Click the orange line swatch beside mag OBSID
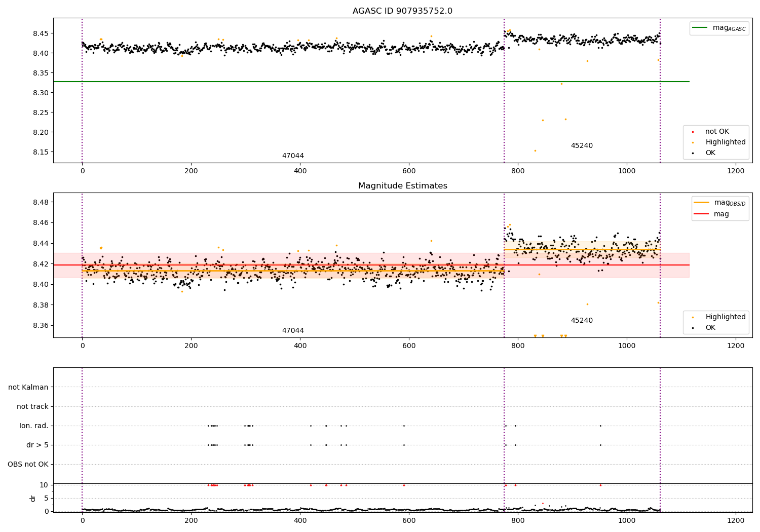The width and height of the screenshot is (760, 532). 702,203
